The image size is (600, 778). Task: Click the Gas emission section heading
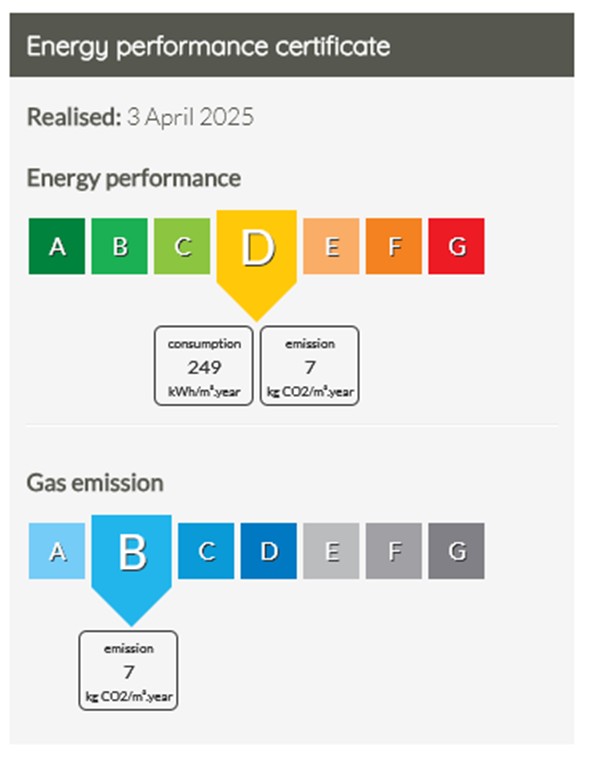point(95,483)
